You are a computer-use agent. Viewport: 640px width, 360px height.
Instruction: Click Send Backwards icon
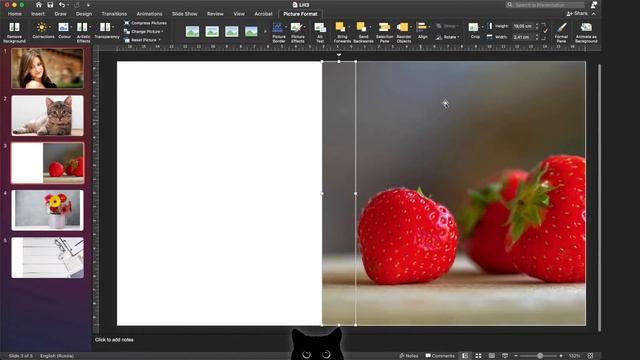click(361, 27)
